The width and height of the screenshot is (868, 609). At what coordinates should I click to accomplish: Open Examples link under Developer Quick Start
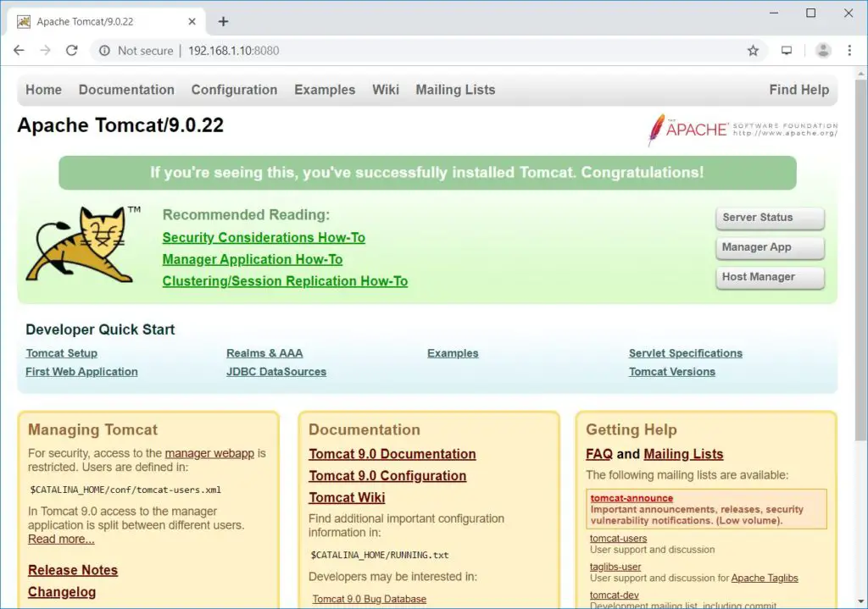(x=453, y=353)
